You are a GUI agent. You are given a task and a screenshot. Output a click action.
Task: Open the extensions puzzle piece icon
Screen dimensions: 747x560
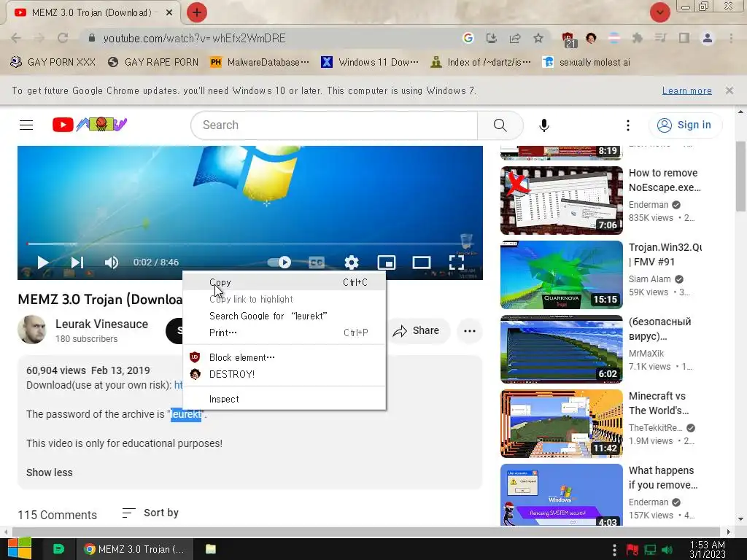tap(637, 38)
